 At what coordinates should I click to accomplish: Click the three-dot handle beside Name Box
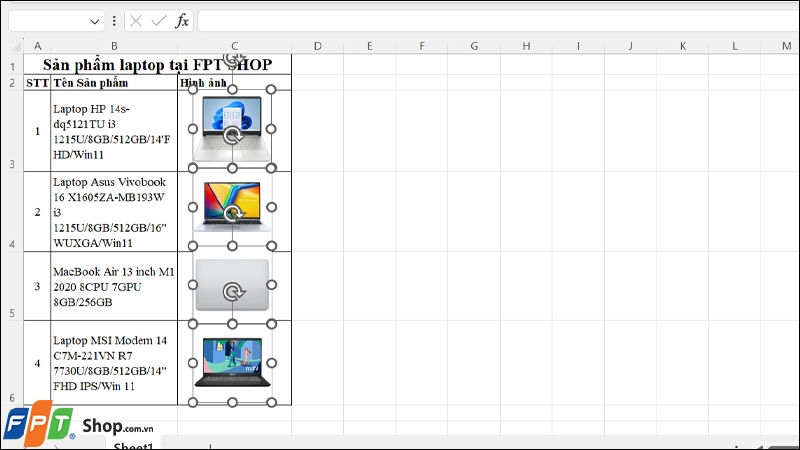(114, 21)
